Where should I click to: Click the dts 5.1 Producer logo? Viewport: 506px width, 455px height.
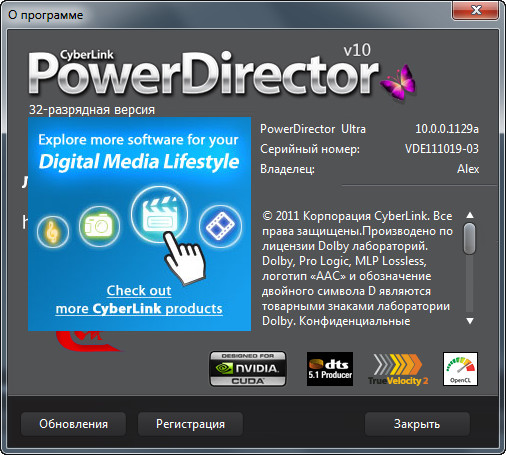point(330,369)
